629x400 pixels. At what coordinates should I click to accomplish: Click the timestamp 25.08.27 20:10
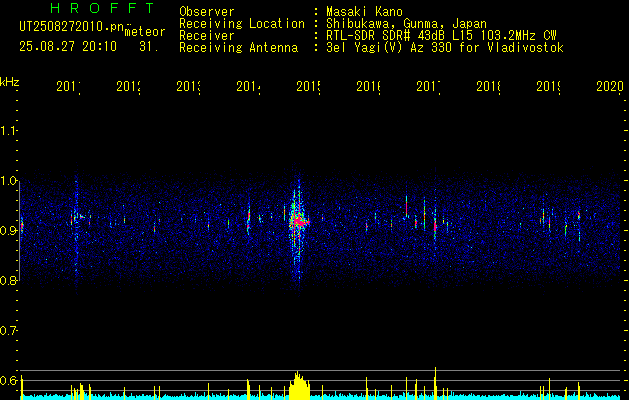(x=68, y=47)
